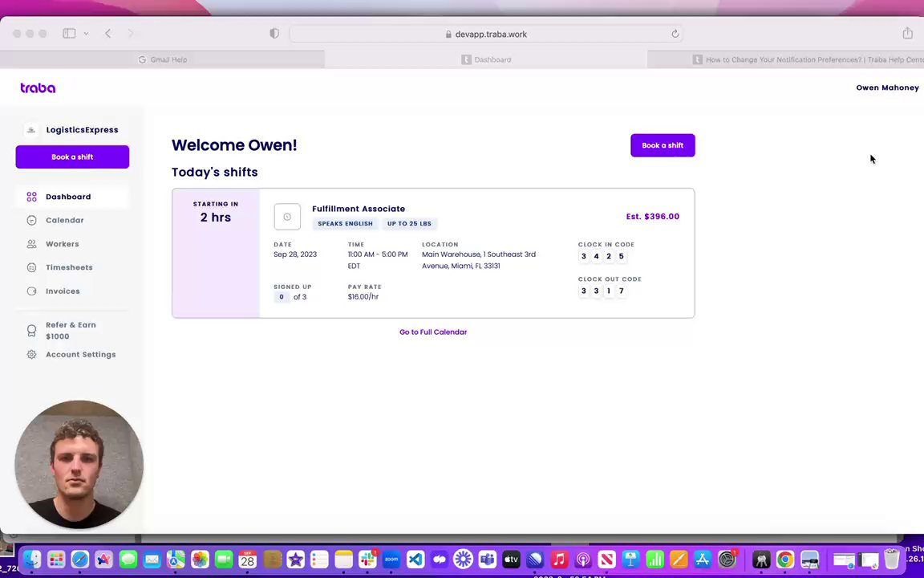
Task: Click the Workers people icon
Action: [x=32, y=244]
